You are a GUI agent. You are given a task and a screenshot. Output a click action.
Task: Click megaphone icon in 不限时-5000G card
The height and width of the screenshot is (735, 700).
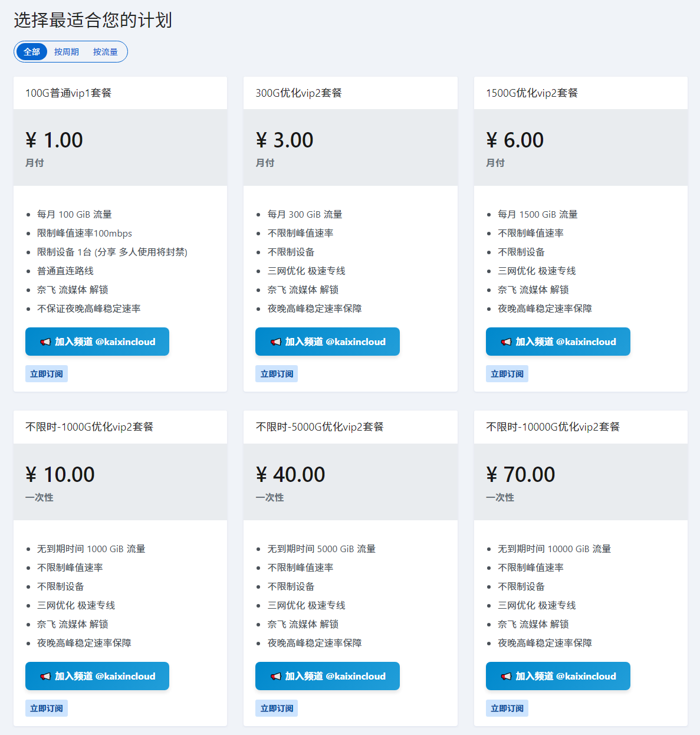[x=275, y=677]
